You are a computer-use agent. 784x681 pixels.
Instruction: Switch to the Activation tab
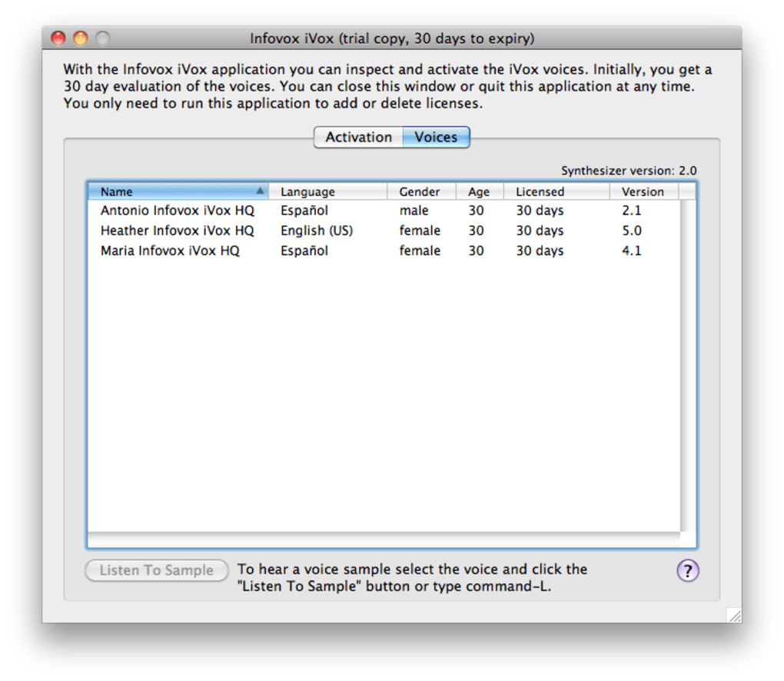pos(358,137)
